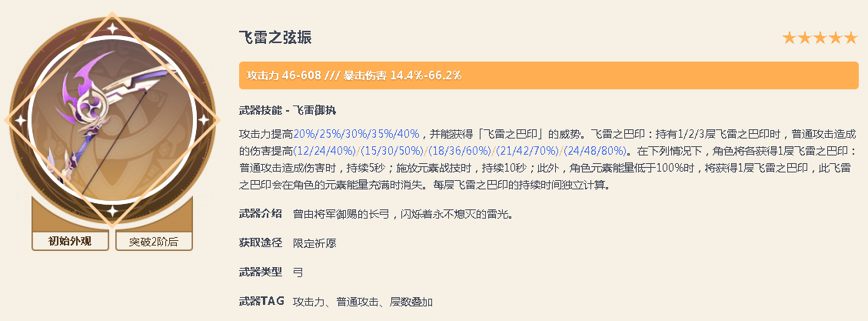
Task: Click the orange attack stats bar
Action: [x=548, y=75]
